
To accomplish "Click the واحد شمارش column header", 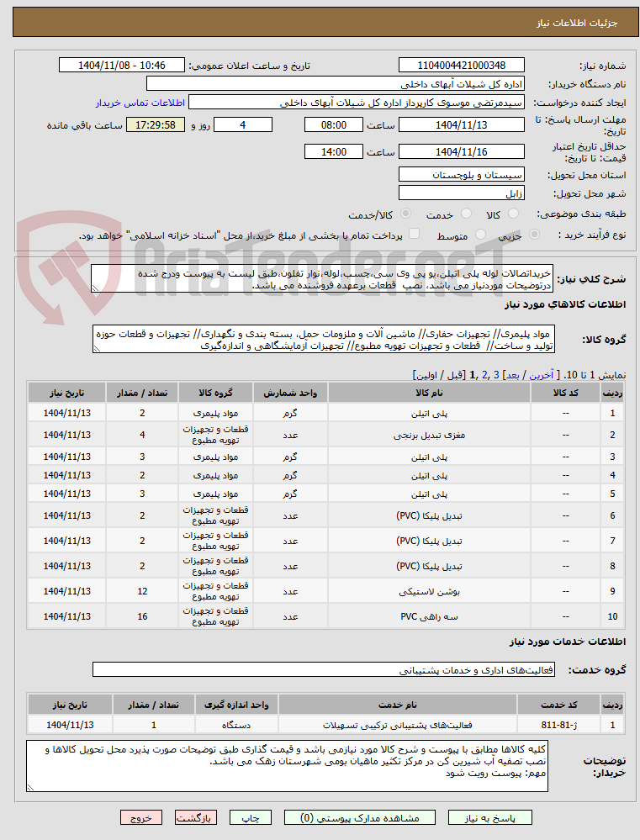I will (290, 393).
